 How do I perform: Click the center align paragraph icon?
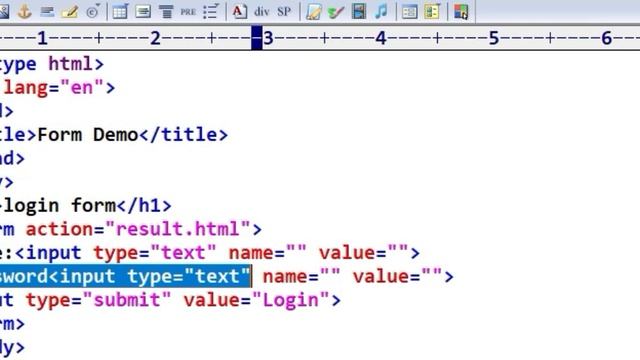pos(166,11)
